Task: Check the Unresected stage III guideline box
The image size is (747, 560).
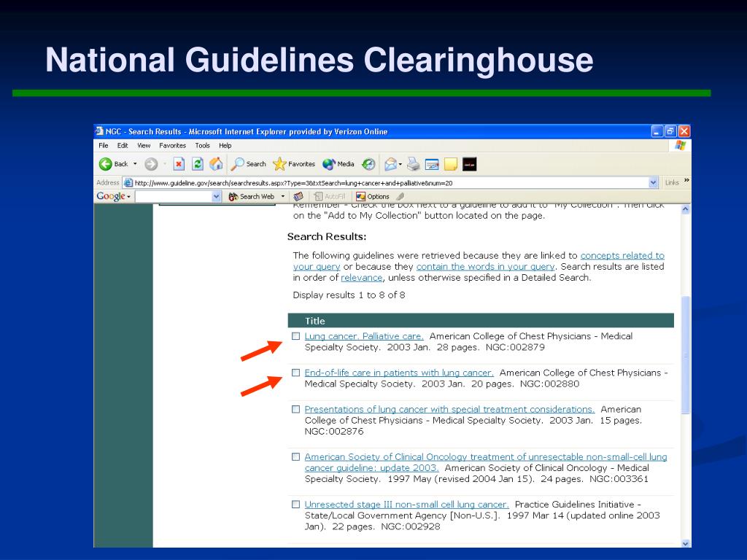Action: tap(296, 505)
